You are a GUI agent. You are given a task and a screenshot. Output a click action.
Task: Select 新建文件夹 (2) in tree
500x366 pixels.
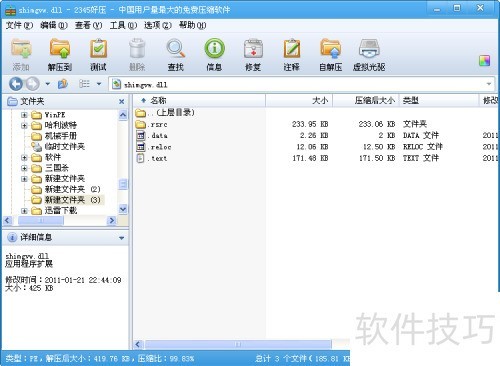click(x=72, y=189)
